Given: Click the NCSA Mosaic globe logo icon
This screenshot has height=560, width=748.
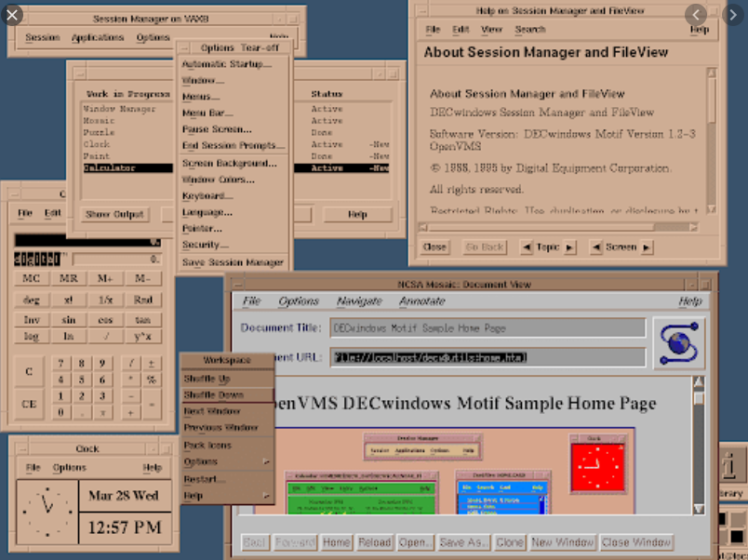Looking at the screenshot, I should [679, 343].
